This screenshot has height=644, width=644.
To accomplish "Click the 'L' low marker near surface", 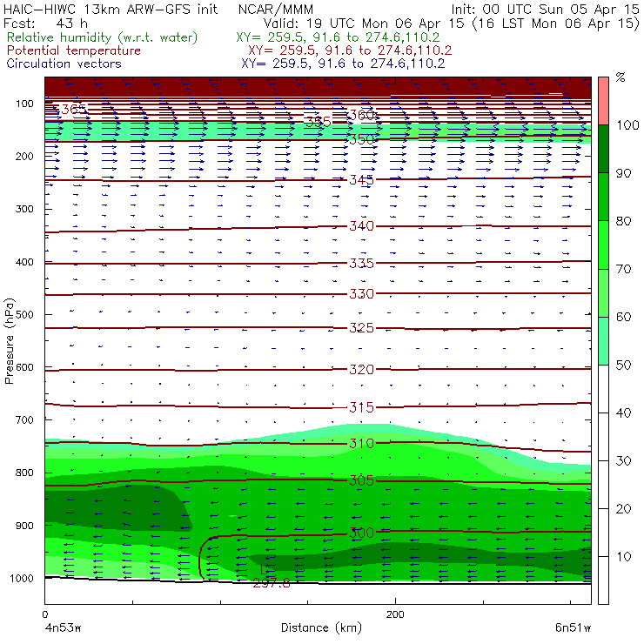I will click(264, 569).
